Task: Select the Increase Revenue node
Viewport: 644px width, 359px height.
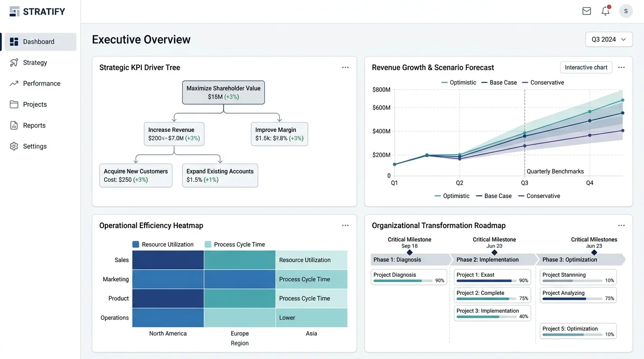Action: click(x=174, y=134)
